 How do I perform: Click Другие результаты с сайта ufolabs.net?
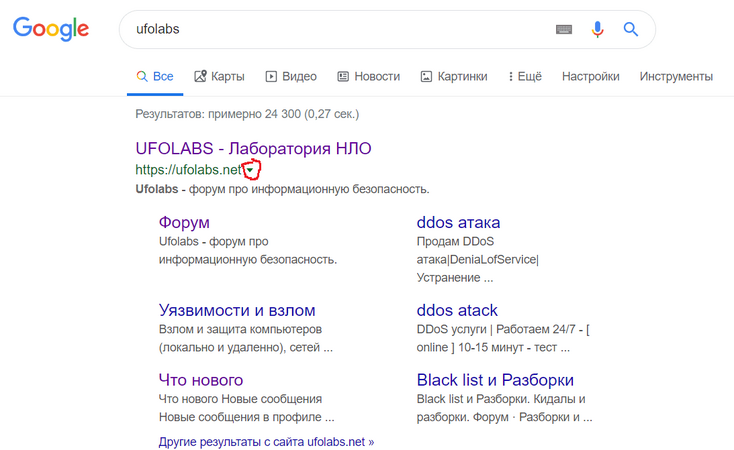(x=266, y=442)
